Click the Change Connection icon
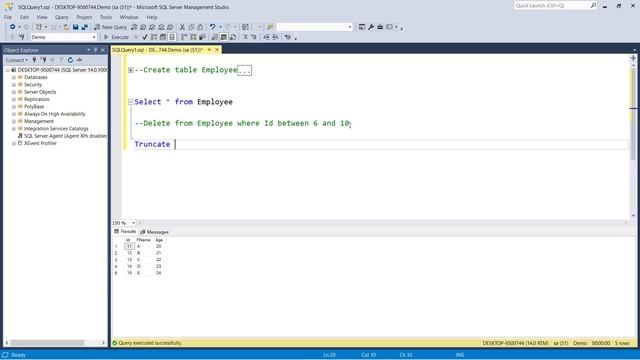 coord(22,37)
